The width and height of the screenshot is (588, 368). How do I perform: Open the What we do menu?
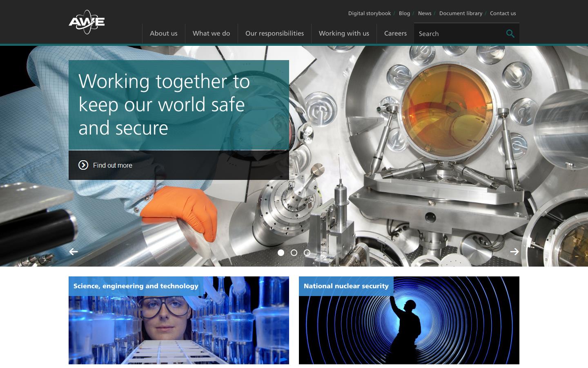(x=211, y=34)
